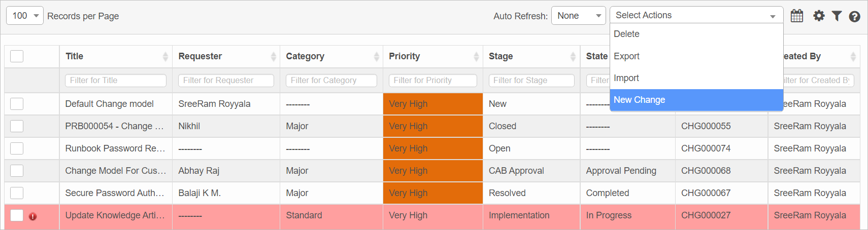Toggle the select-all header checkbox
Screen dimensions: 868x230
click(17, 56)
